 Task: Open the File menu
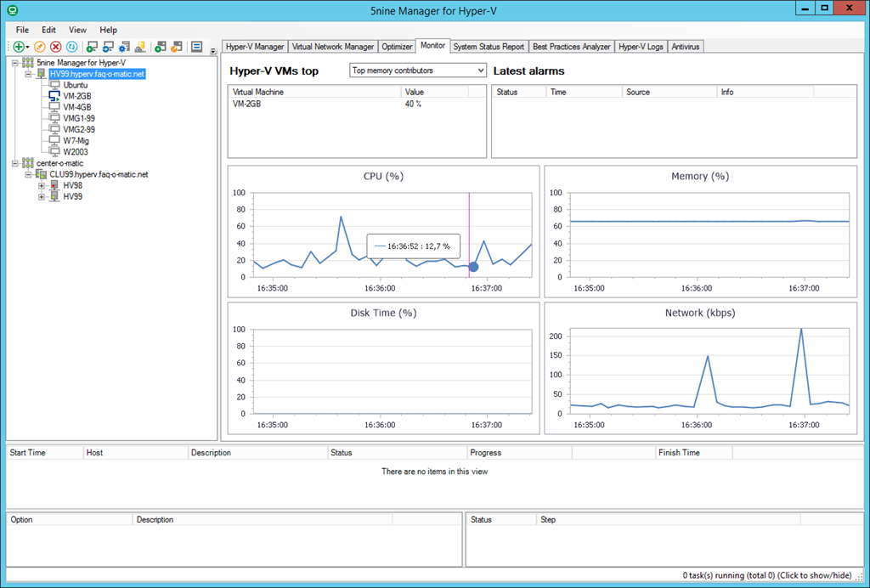pos(22,30)
